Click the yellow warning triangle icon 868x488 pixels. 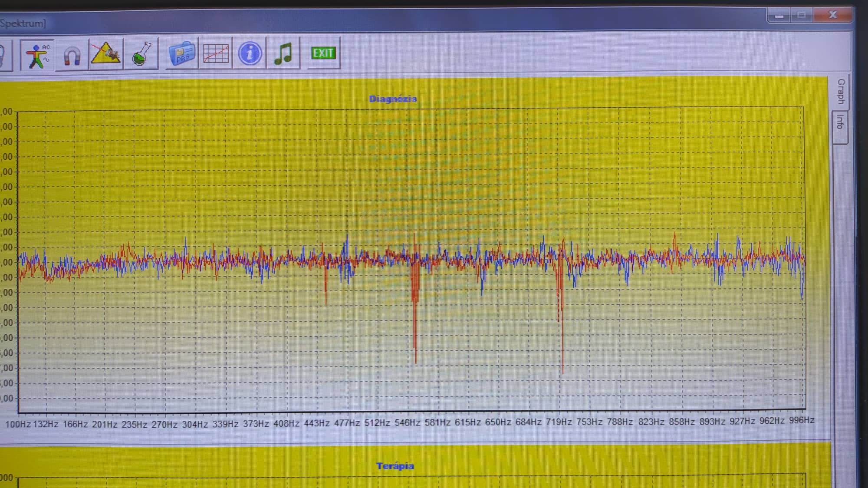106,54
